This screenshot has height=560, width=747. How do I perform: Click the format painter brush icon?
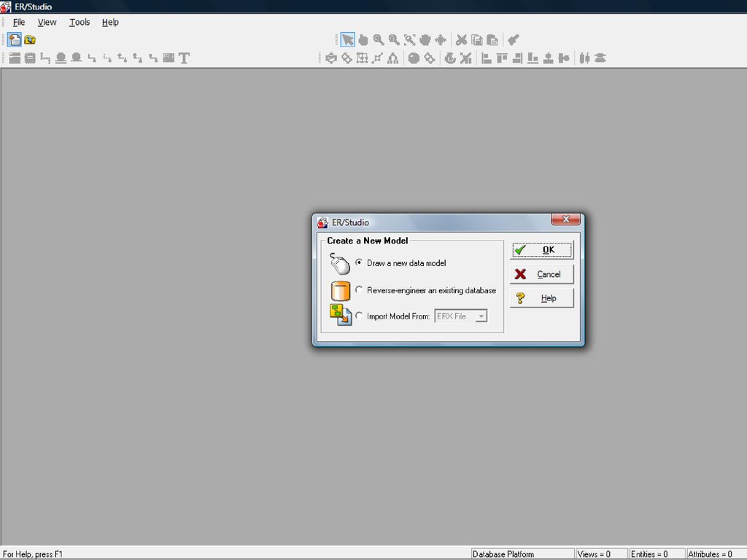(513, 40)
